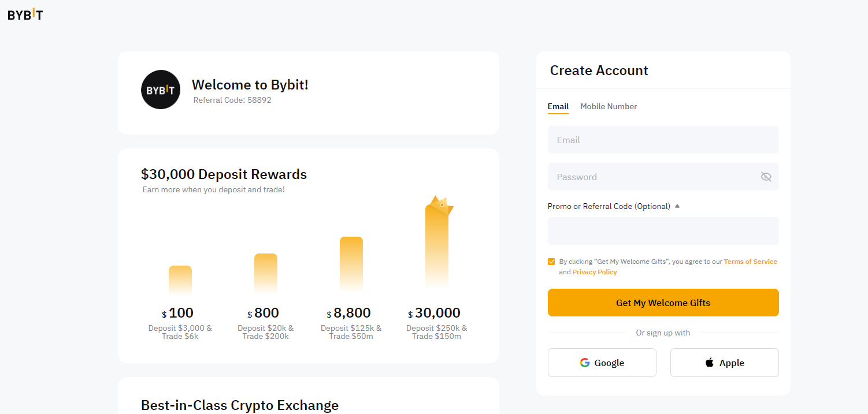Uncheck the Terms of Service agreement checkbox
Viewport: 868px width, 414px height.
pyautogui.click(x=551, y=262)
